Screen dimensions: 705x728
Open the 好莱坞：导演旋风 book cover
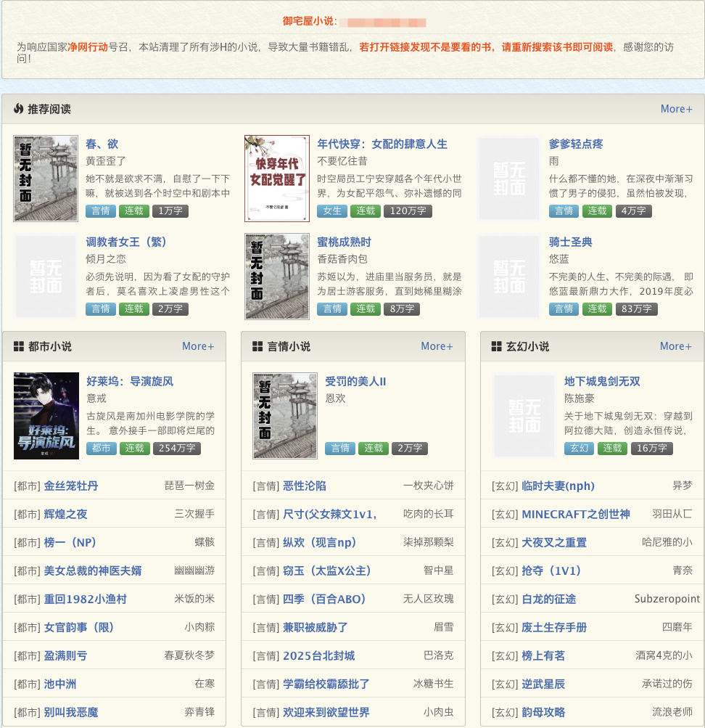[46, 416]
